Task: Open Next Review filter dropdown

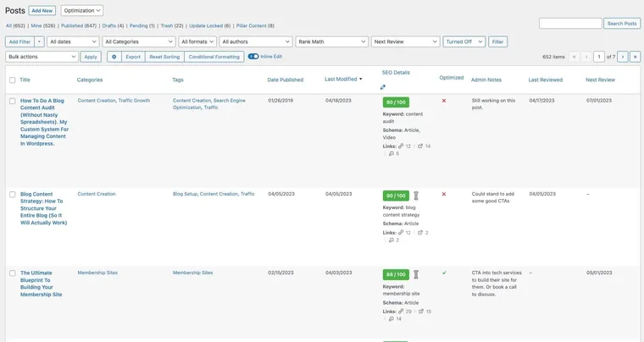Action: coord(405,41)
